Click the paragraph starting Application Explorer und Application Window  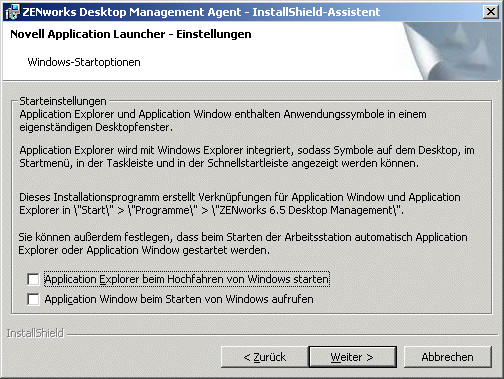coord(223,121)
